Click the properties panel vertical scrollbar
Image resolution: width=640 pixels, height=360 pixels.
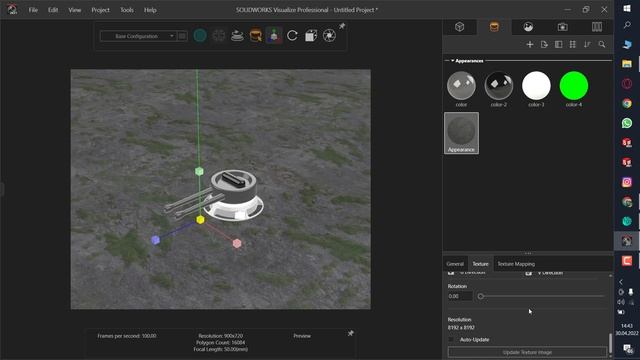tap(611, 343)
